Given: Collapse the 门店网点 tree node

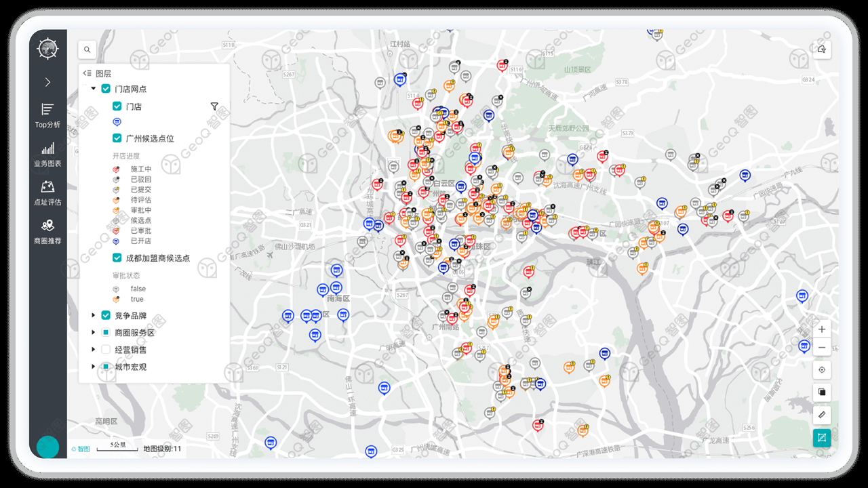Looking at the screenshot, I should (94, 89).
